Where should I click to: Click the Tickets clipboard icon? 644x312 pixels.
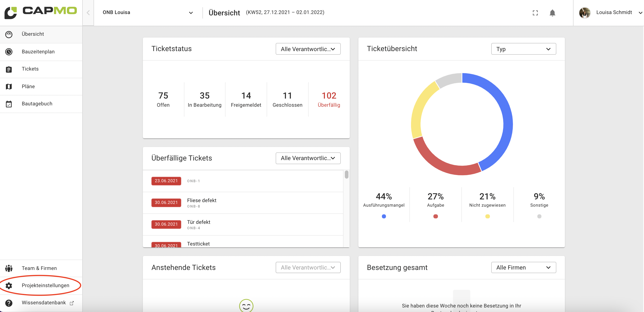point(9,69)
